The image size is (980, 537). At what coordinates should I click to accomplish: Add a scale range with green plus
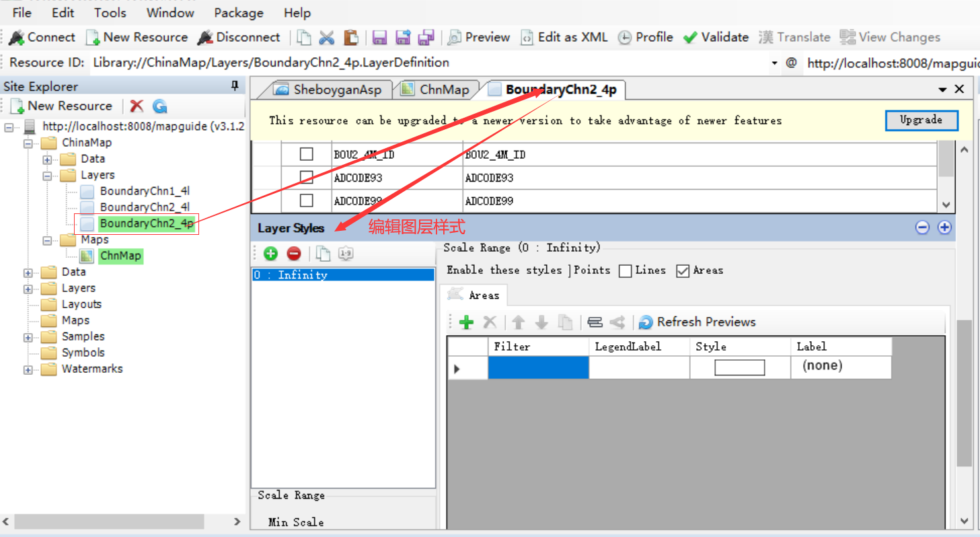[271, 254]
